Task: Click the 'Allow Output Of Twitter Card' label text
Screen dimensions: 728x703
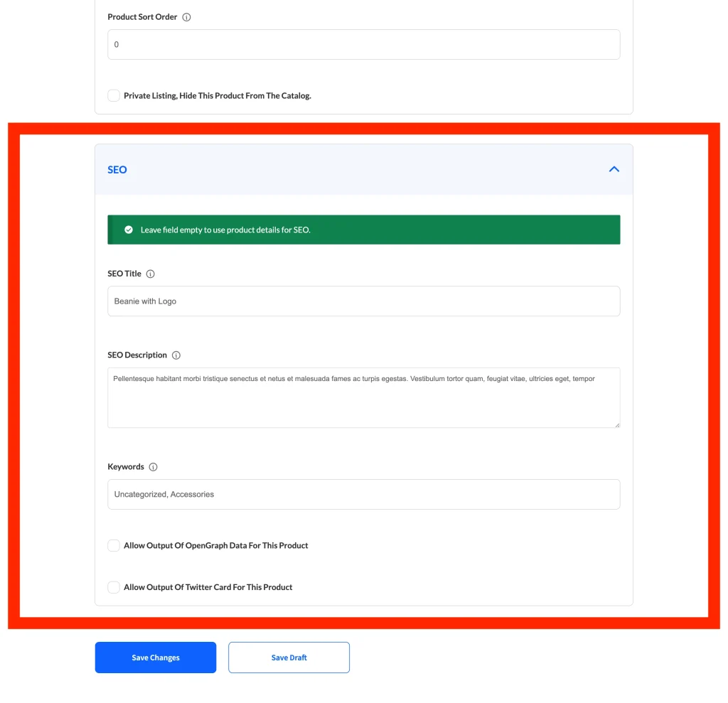Action: 208,587
